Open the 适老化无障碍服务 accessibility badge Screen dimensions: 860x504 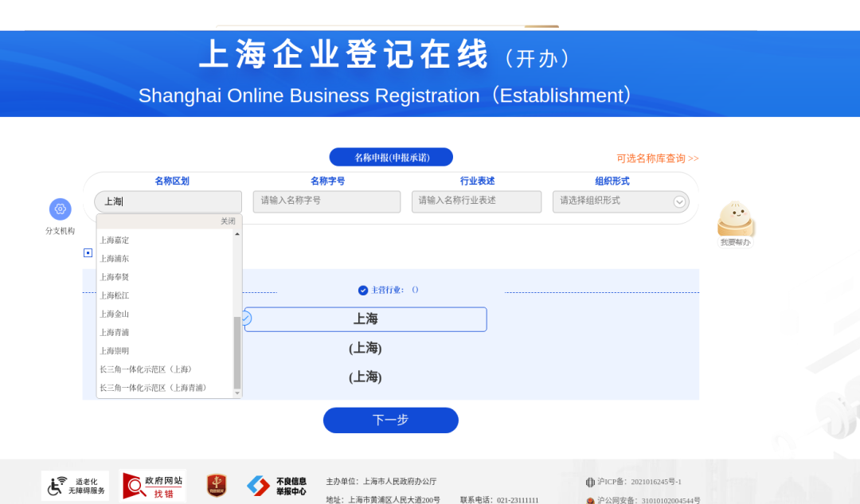[75, 486]
